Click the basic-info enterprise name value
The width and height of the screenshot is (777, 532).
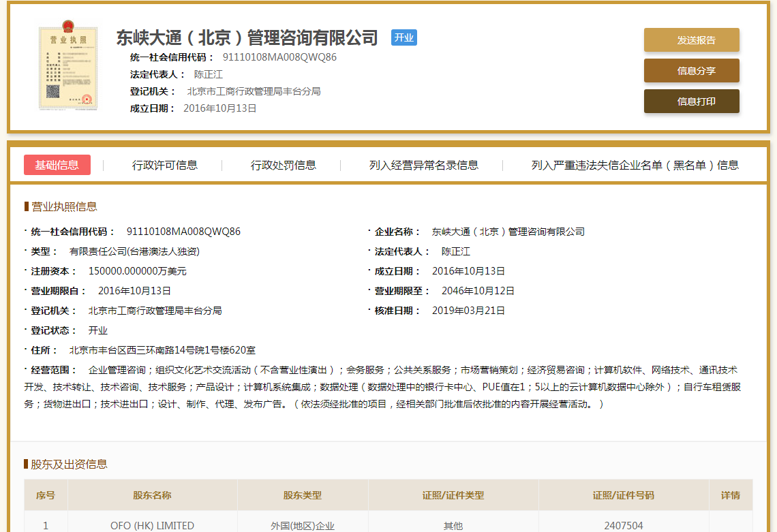[x=508, y=232]
